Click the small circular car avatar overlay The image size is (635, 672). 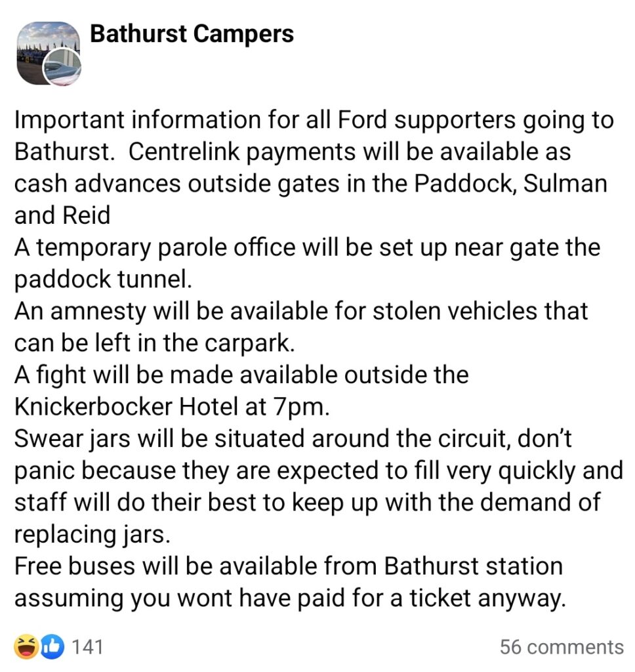point(62,68)
